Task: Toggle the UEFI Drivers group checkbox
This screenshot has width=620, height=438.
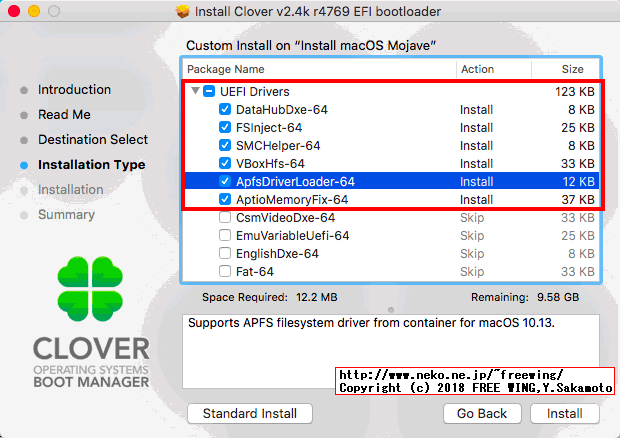Action: click(209, 91)
